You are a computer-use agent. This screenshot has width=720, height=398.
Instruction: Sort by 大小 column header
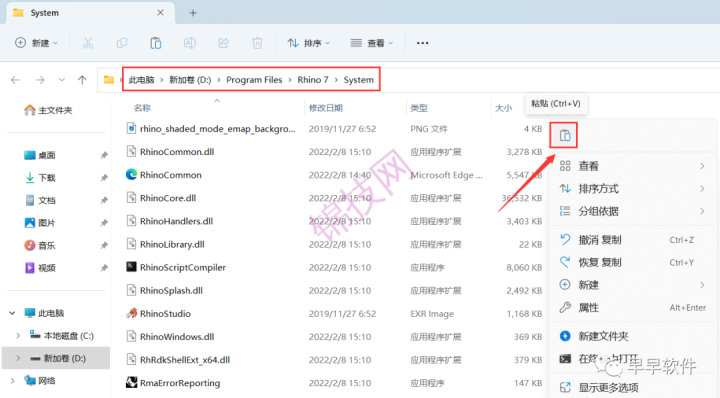coord(503,108)
